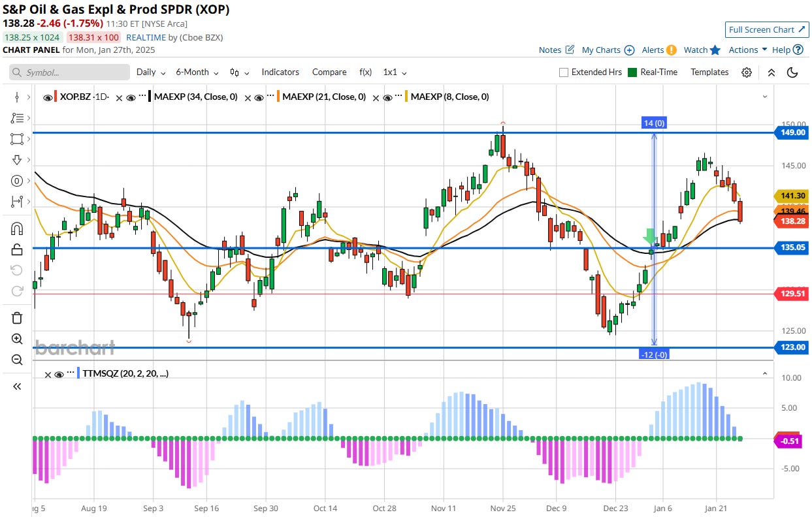Click the Full Screen Chart button

click(768, 30)
